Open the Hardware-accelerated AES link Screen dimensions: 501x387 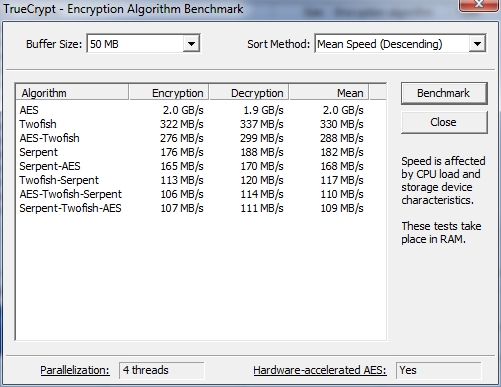point(320,370)
